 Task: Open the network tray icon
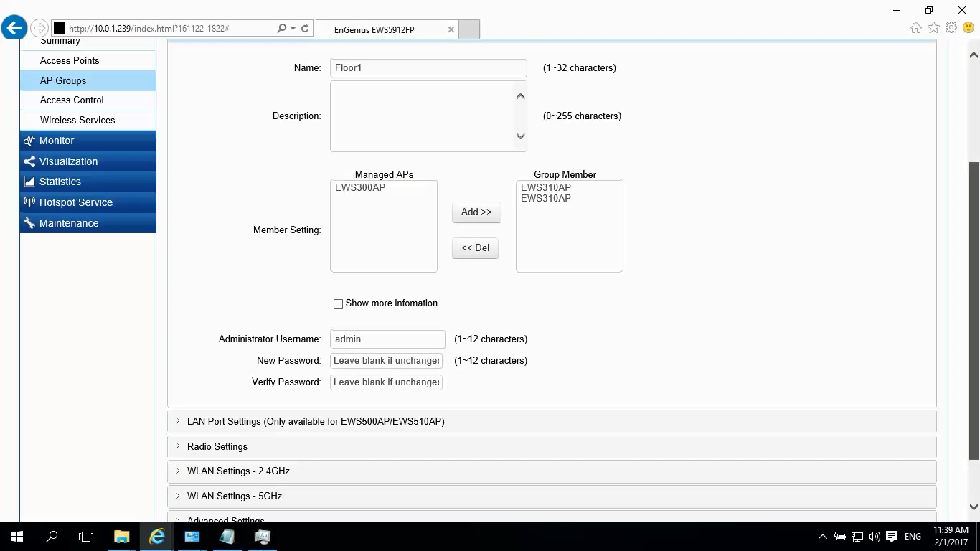(x=857, y=537)
